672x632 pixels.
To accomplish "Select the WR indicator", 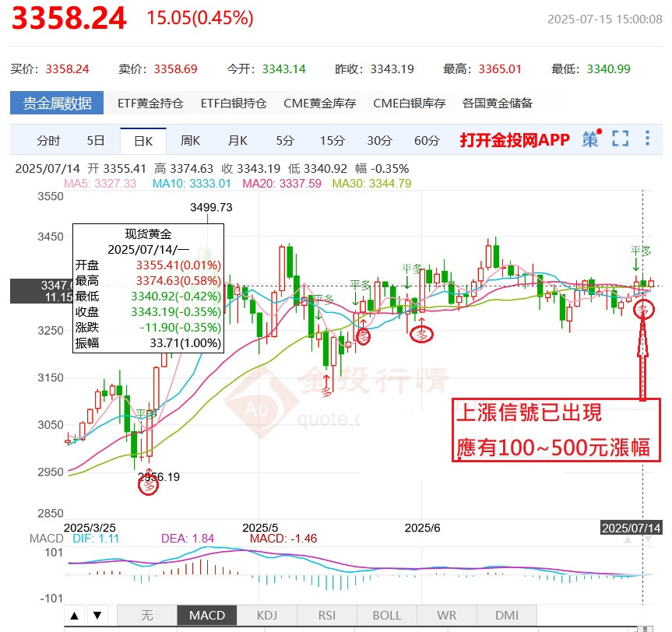I will (446, 615).
